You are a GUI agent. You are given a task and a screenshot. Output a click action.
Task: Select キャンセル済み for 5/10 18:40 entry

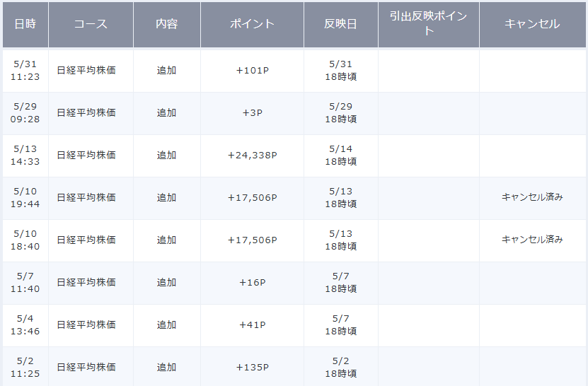click(532, 240)
